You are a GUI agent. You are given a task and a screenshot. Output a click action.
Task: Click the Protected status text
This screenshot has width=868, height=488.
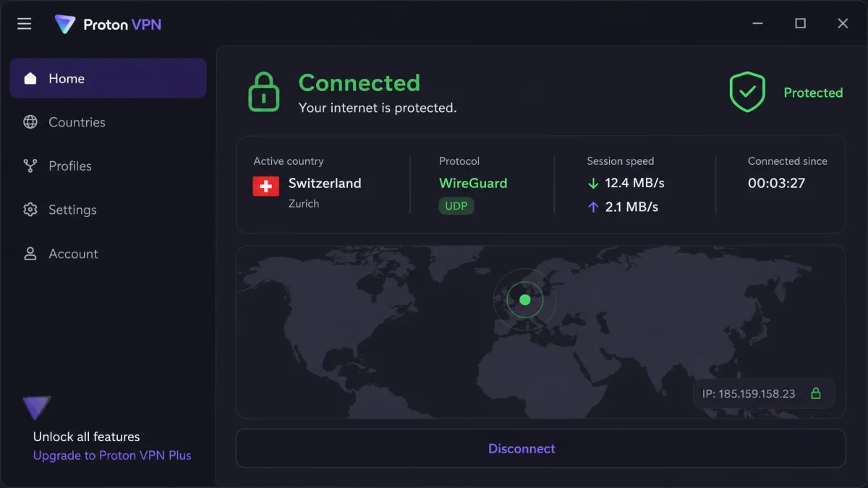pyautogui.click(x=813, y=93)
